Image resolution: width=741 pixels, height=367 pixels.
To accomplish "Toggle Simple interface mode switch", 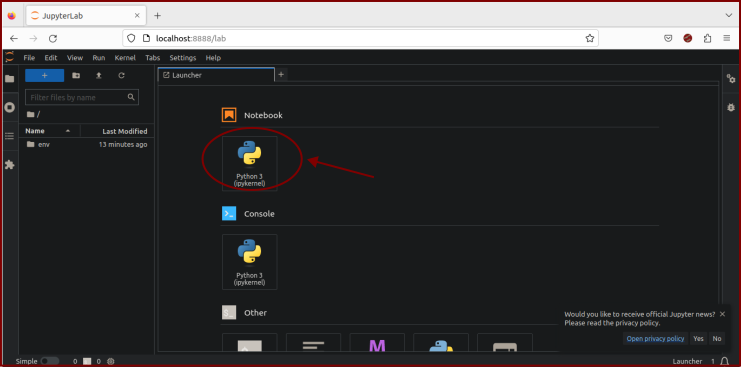I will [50, 361].
